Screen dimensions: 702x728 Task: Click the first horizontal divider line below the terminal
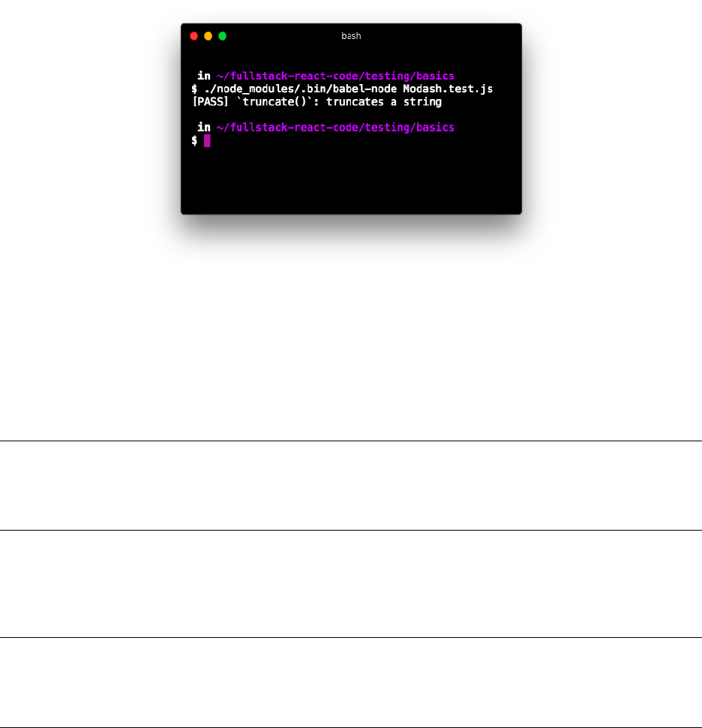click(351, 441)
